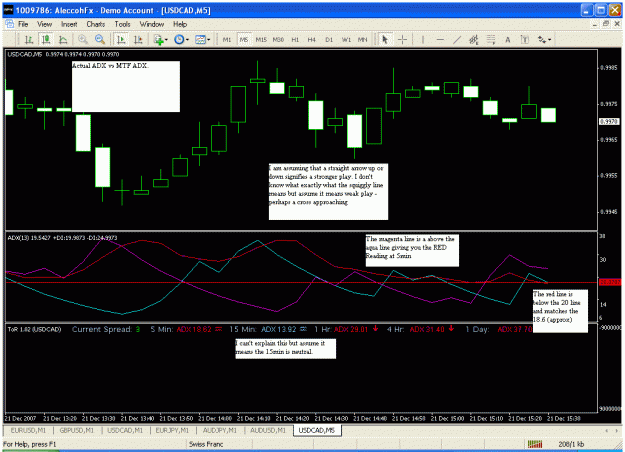The height and width of the screenshot is (452, 625).
Task: Switch to M1 timeframe
Action: coord(227,39)
